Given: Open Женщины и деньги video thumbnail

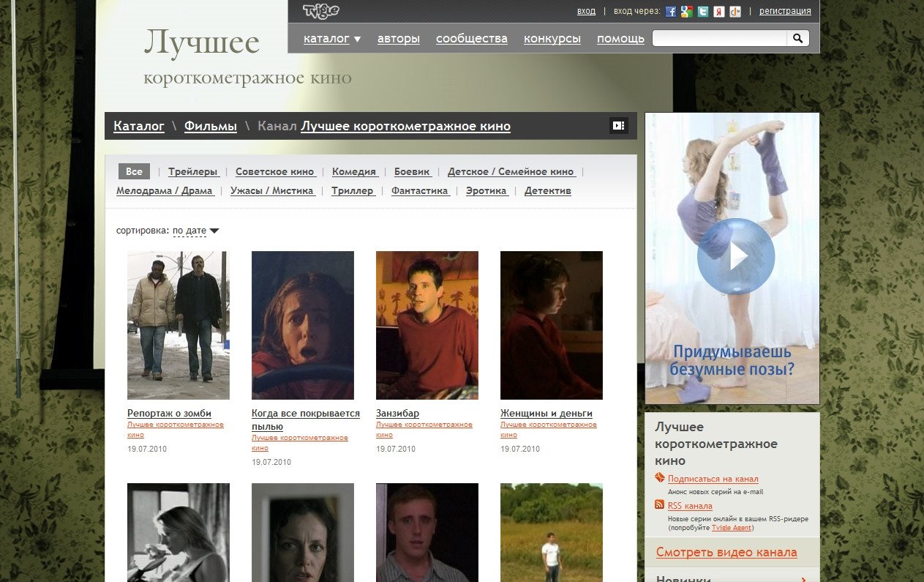Looking at the screenshot, I should (x=552, y=325).
